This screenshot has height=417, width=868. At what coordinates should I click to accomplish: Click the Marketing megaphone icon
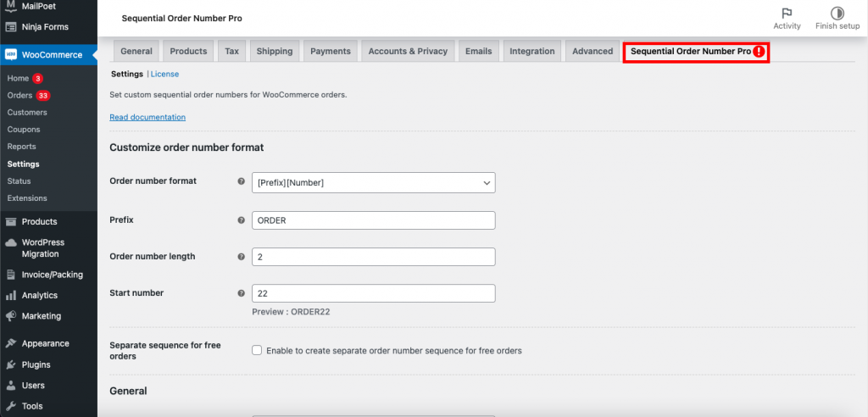pos(11,316)
